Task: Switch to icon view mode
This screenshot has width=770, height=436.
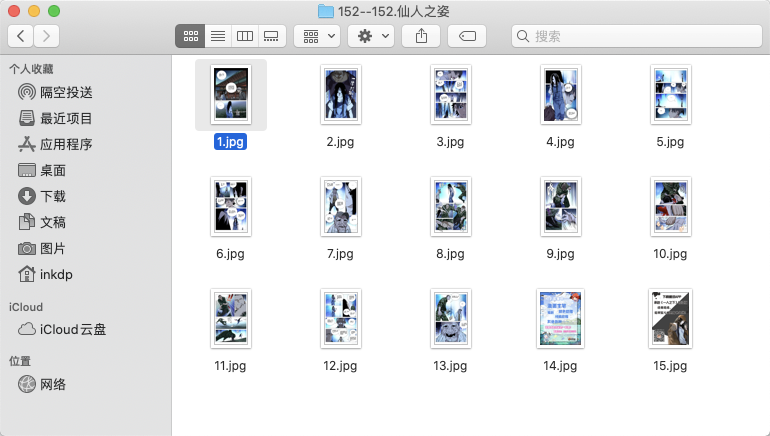Action: pyautogui.click(x=189, y=36)
